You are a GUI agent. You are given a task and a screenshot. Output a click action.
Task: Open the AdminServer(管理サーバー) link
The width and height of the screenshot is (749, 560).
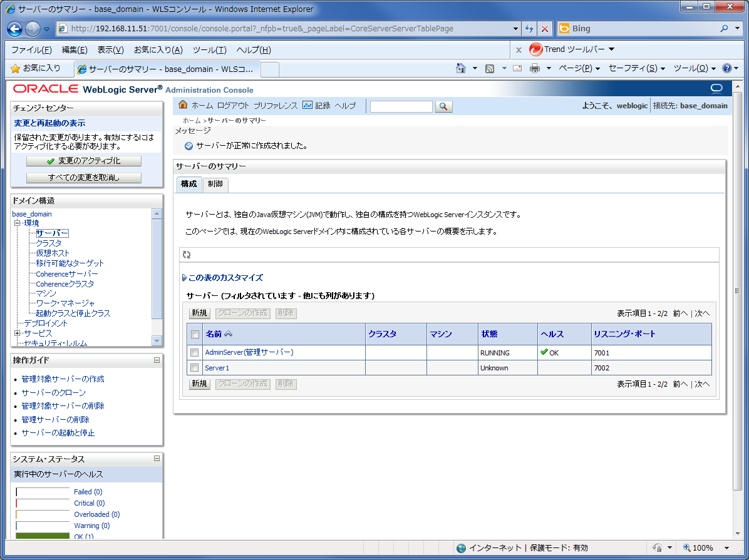tap(249, 352)
